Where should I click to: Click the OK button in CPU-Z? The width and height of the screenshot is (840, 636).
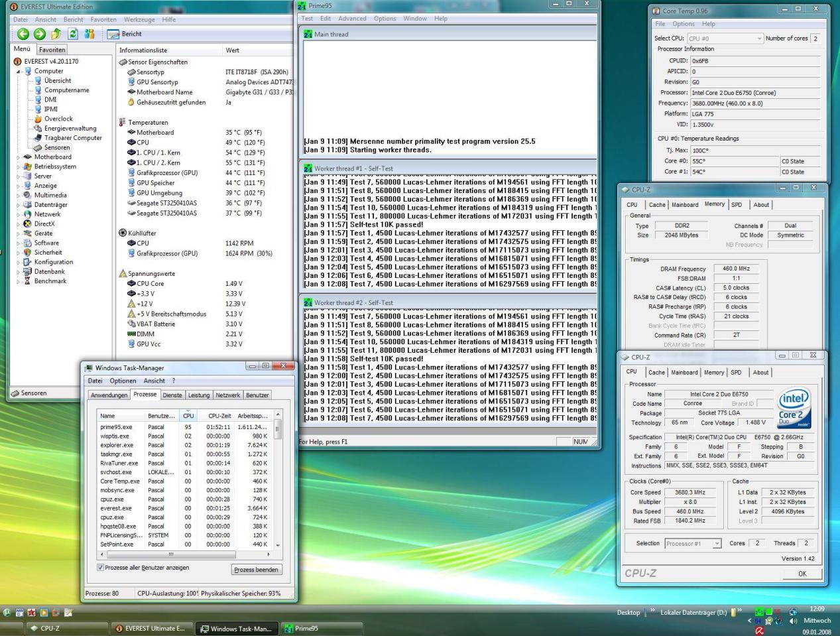(x=802, y=574)
